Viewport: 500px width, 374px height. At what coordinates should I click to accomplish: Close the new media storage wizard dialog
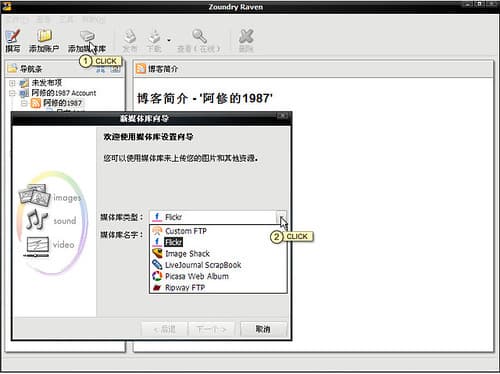pyautogui.click(x=283, y=116)
